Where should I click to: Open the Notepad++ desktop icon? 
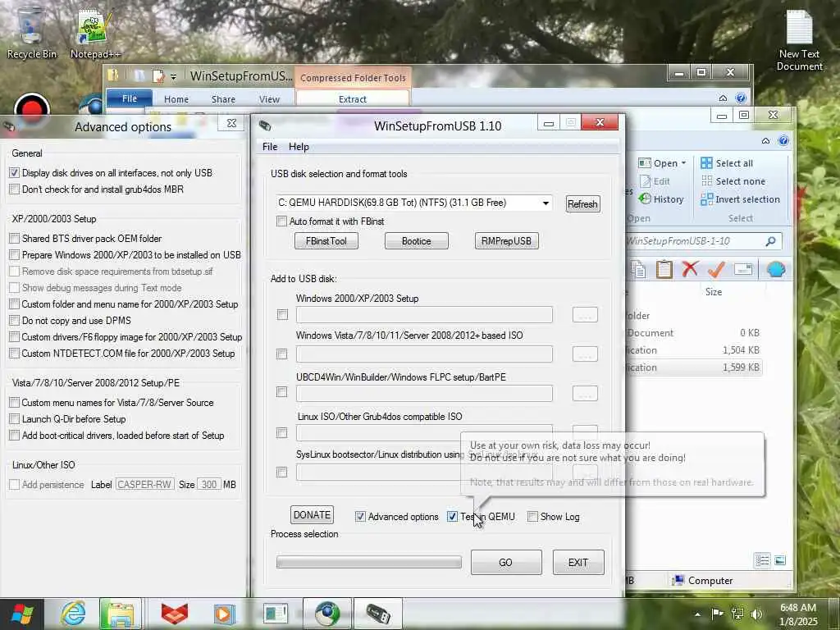95,33
